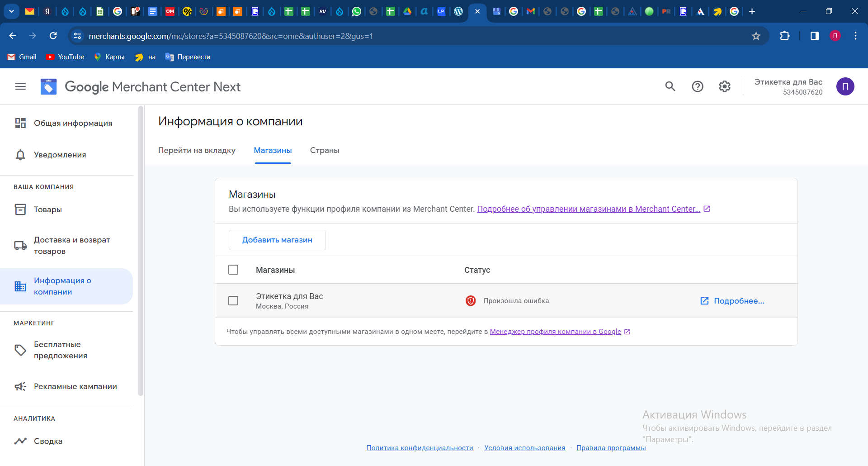Switch to Перейти на вкладку tab

tap(197, 150)
